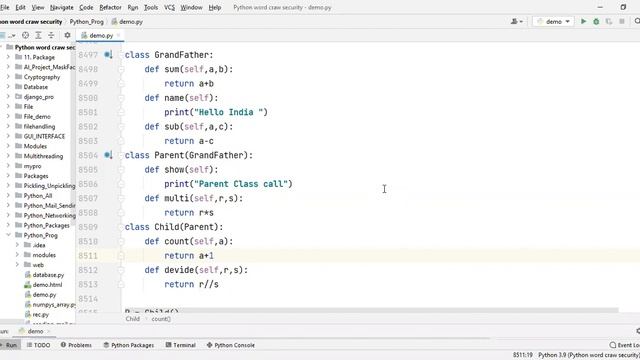Fold the Child class at line 8509
The image size is (640, 360).
(x=121, y=227)
